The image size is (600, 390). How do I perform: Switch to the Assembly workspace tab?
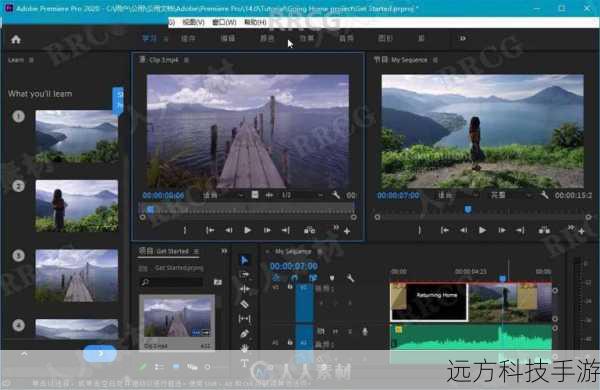click(x=188, y=38)
